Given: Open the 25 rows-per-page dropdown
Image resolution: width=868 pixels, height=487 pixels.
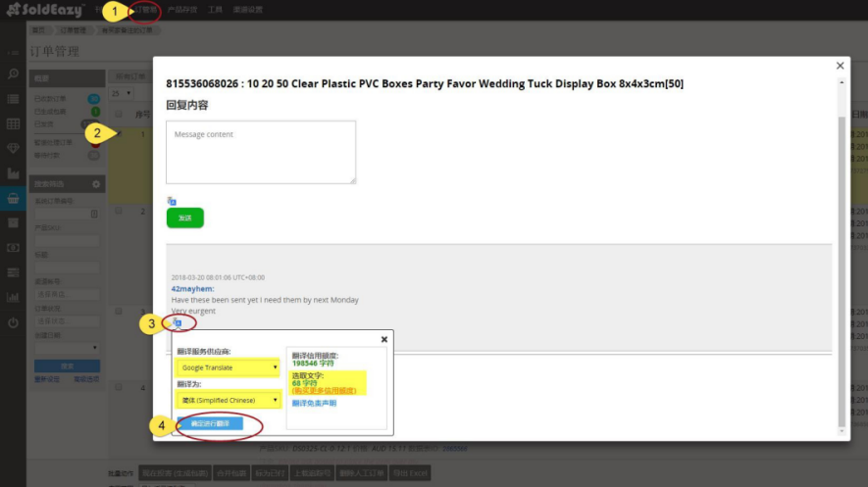Looking at the screenshot, I should (121, 93).
